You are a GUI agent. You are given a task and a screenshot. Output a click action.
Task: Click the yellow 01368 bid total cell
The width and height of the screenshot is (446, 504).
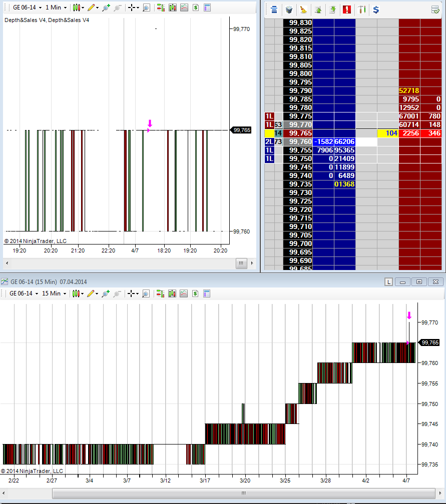click(x=344, y=184)
